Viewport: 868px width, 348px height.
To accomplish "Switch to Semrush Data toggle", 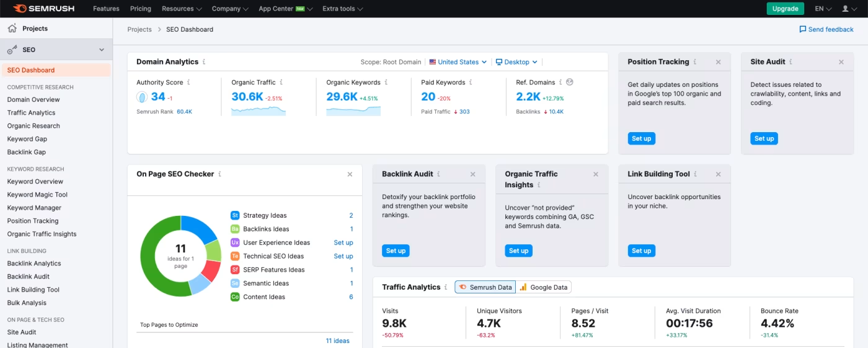I will pyautogui.click(x=485, y=287).
